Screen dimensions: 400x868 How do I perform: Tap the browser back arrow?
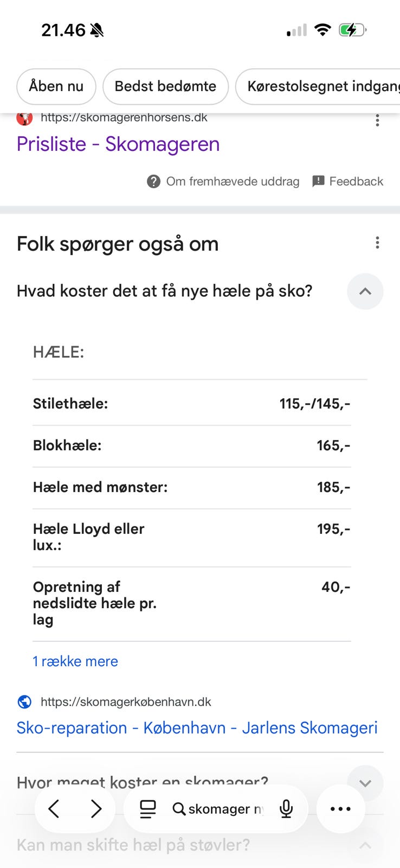[54, 809]
